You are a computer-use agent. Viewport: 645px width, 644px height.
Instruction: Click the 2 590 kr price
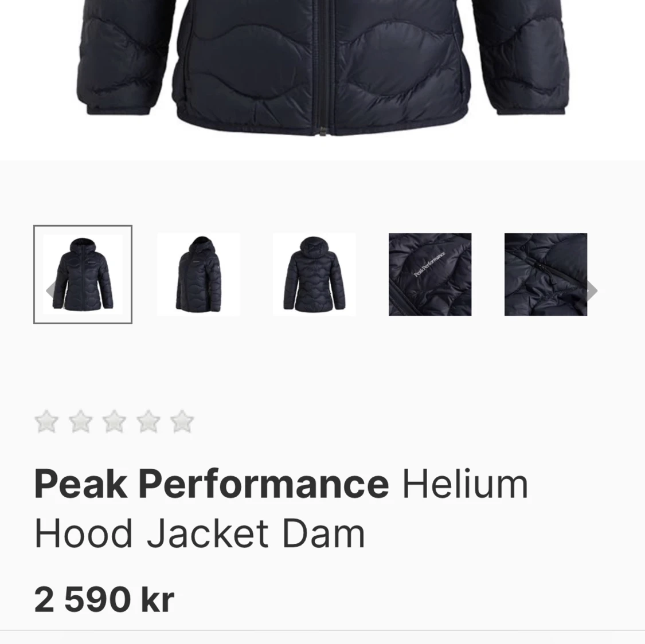coord(104,600)
